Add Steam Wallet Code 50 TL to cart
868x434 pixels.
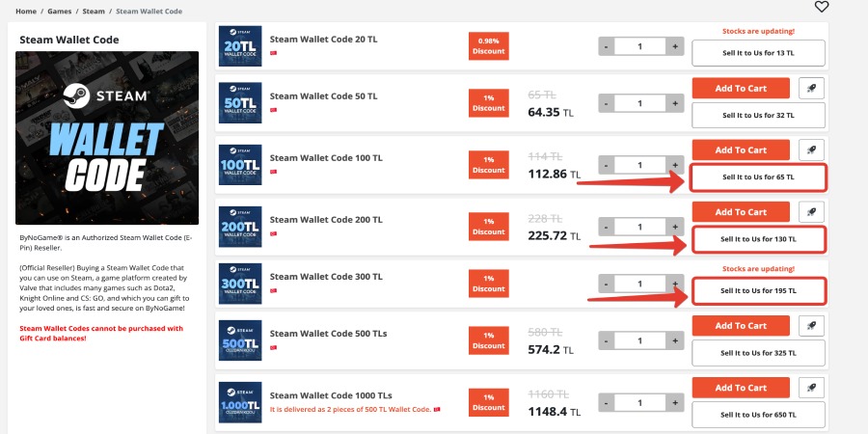741,88
